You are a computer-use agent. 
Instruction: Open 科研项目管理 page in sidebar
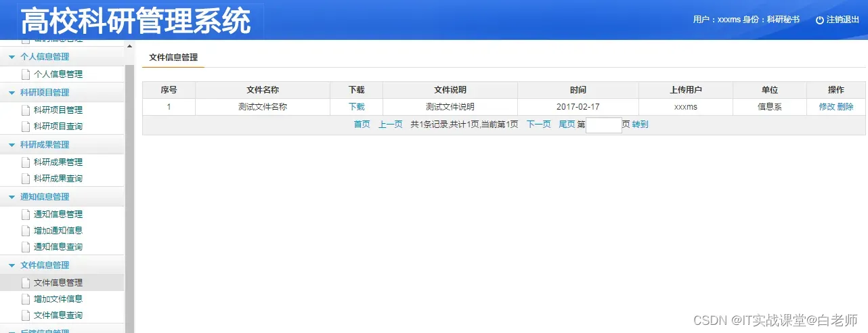(58, 110)
